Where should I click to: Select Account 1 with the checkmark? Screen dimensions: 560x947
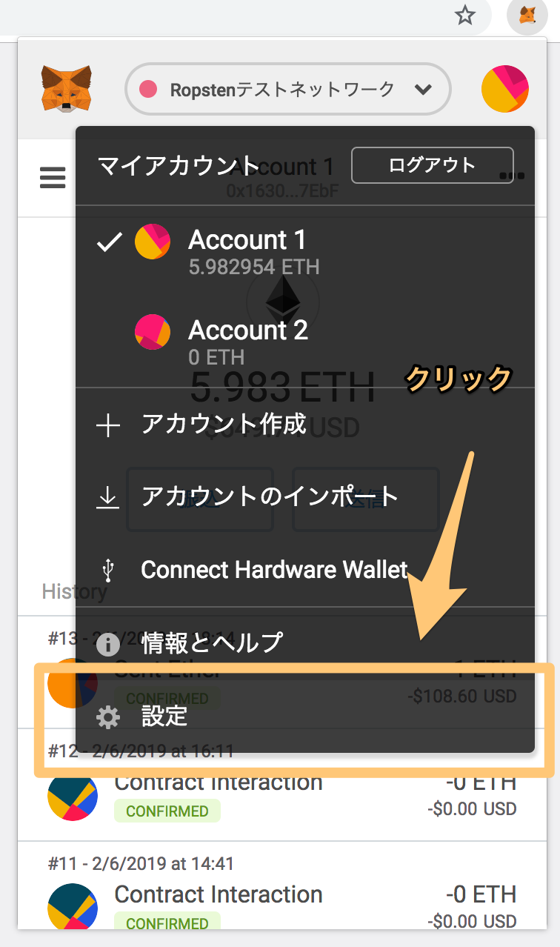[x=304, y=252]
